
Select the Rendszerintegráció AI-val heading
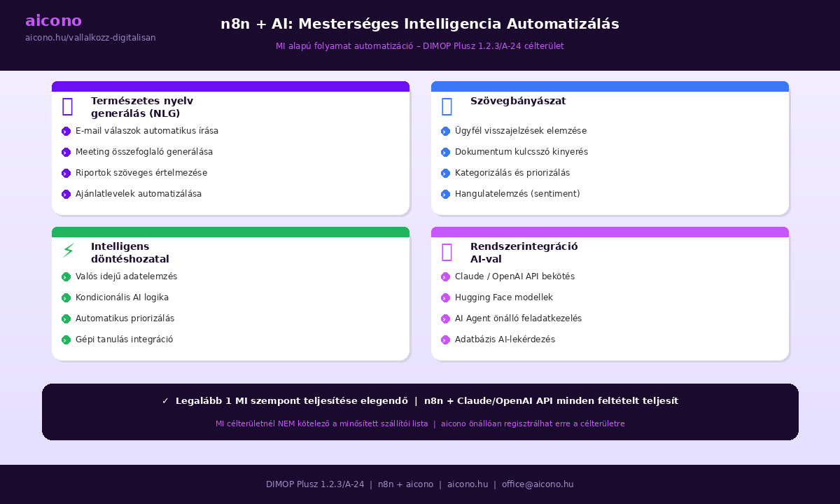[x=524, y=253]
